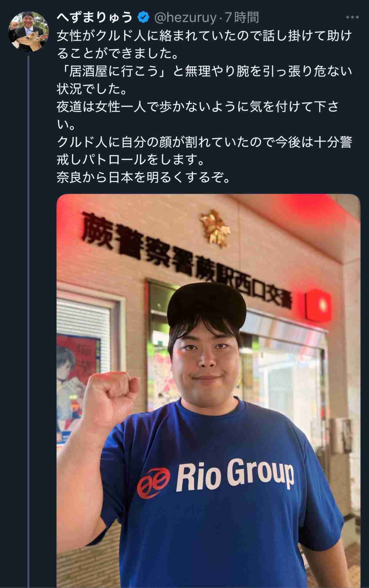Tap the last line 奈良から日本を明るくするぞ
This screenshot has height=588, width=369.
(144, 177)
